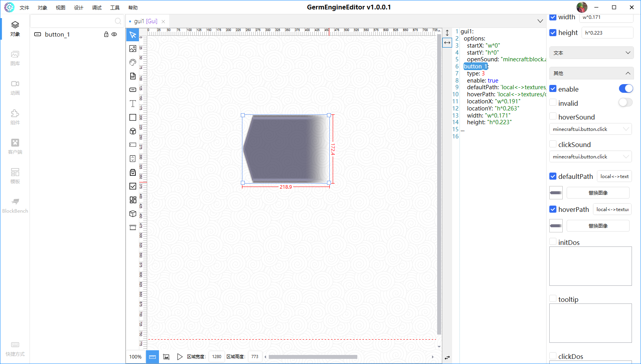Open the hoverSound sound dropdown
This screenshot has width=641, height=364.
coord(591,129)
